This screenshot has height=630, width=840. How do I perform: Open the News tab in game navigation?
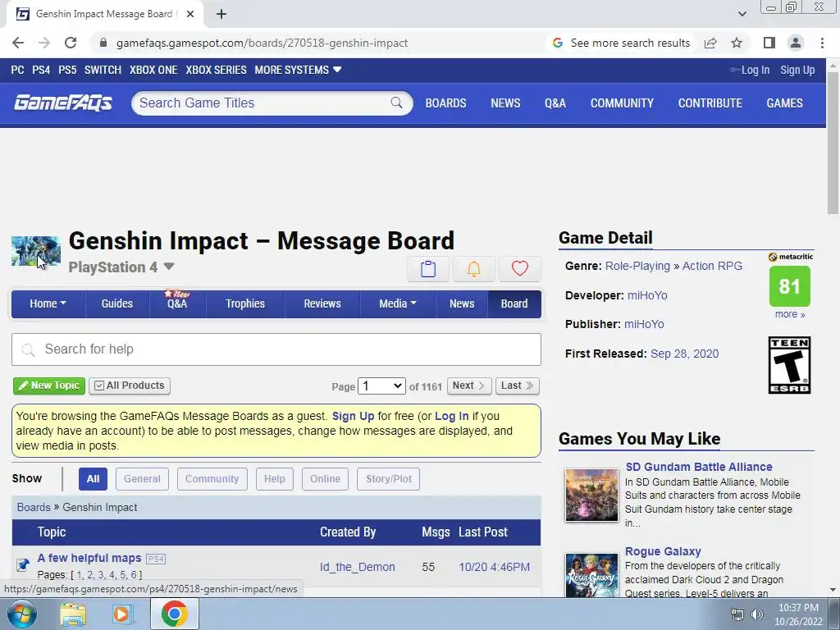tap(462, 304)
